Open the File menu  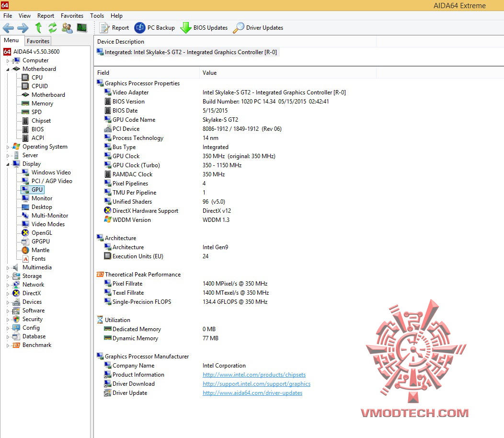coord(8,16)
